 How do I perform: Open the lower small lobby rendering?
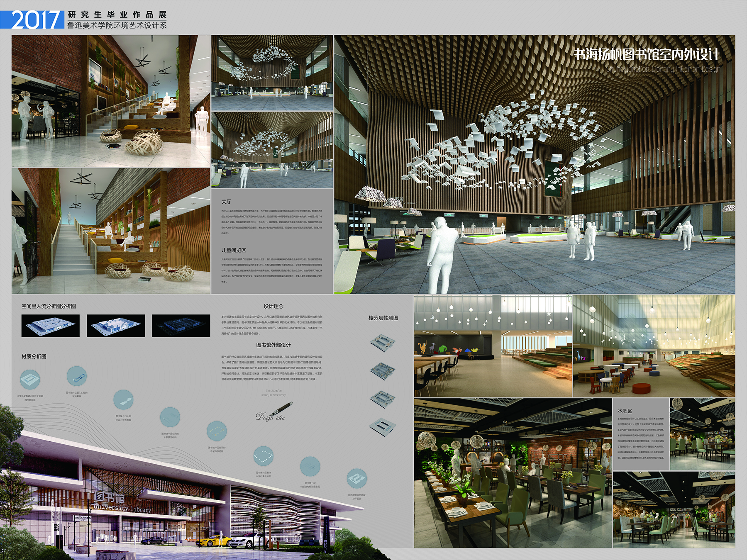pyautogui.click(x=272, y=150)
